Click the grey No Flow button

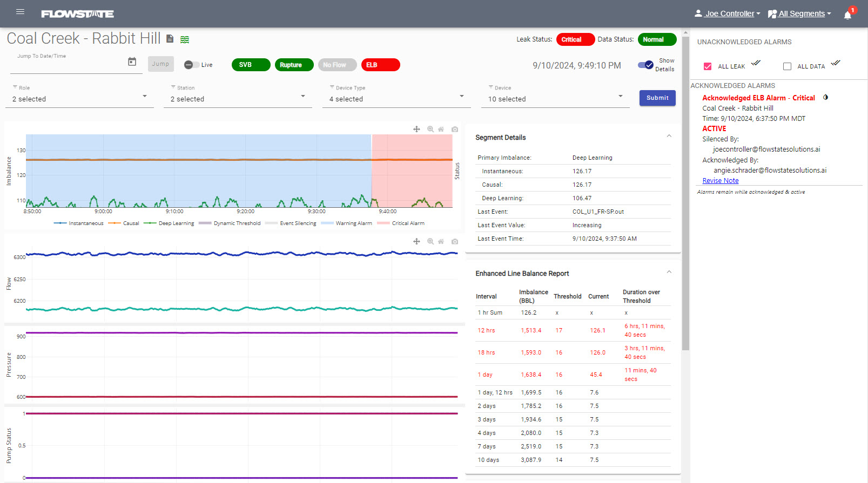coord(337,65)
